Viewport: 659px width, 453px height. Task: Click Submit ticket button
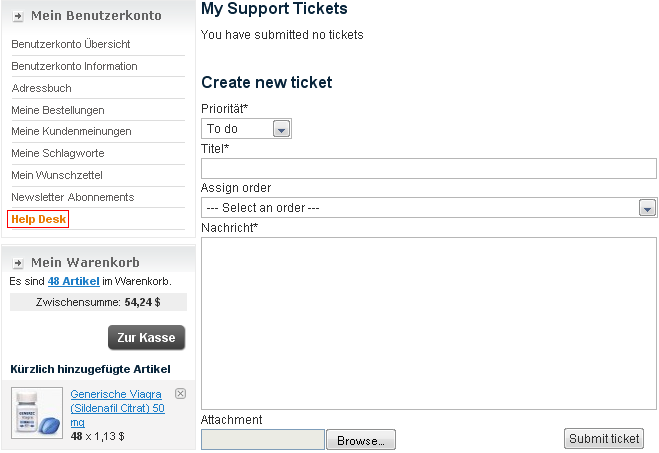click(x=604, y=439)
